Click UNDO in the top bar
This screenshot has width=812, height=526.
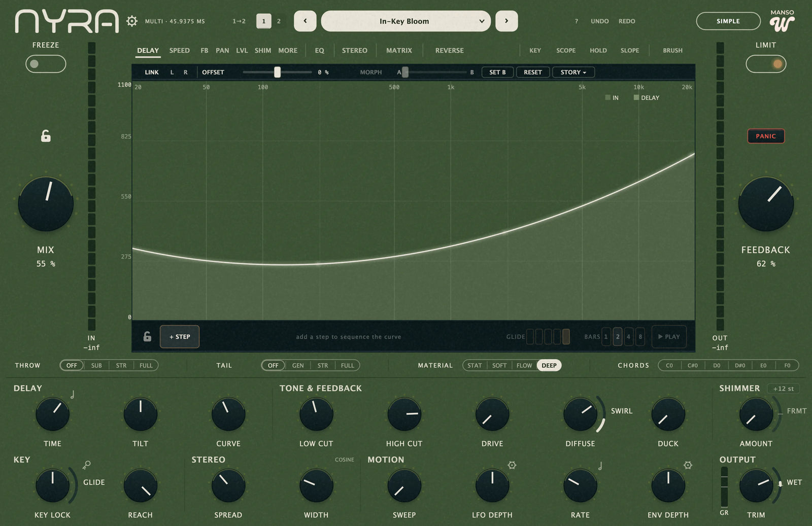pyautogui.click(x=599, y=21)
